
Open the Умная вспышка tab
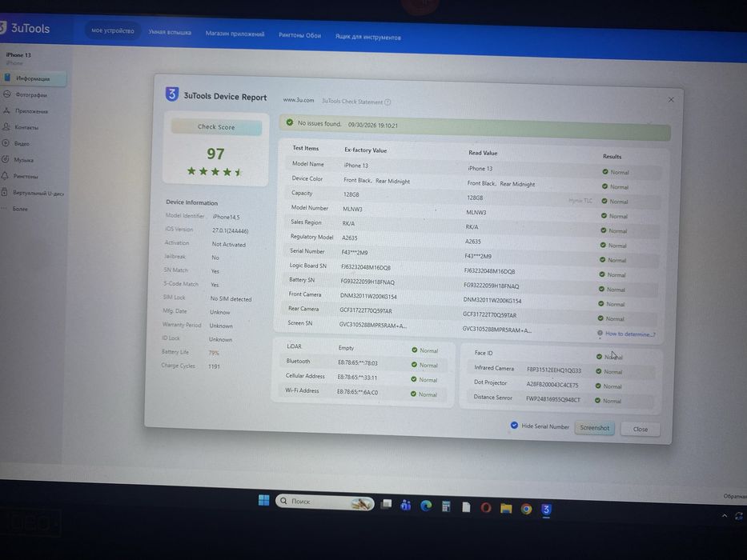(x=170, y=32)
